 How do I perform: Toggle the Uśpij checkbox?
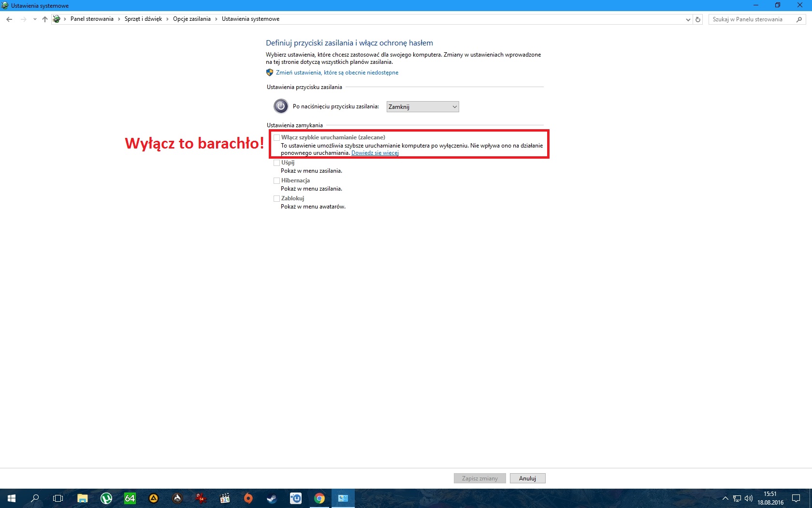click(x=277, y=163)
